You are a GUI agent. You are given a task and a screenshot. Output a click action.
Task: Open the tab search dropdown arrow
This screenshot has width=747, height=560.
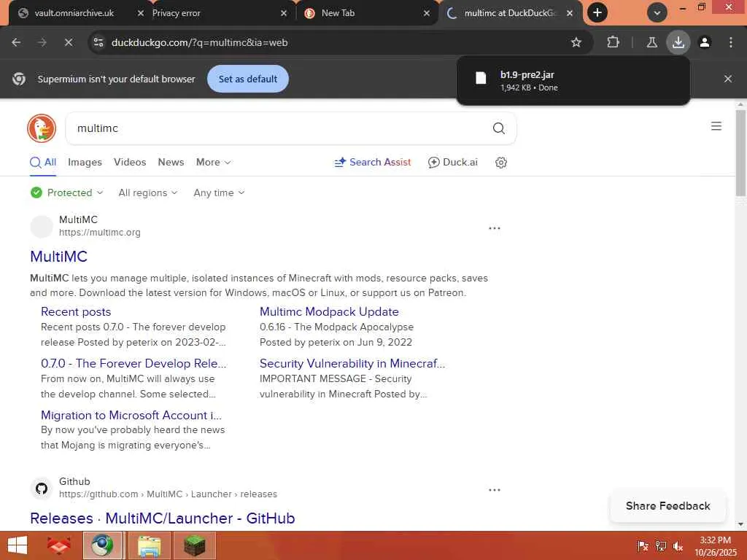click(657, 13)
